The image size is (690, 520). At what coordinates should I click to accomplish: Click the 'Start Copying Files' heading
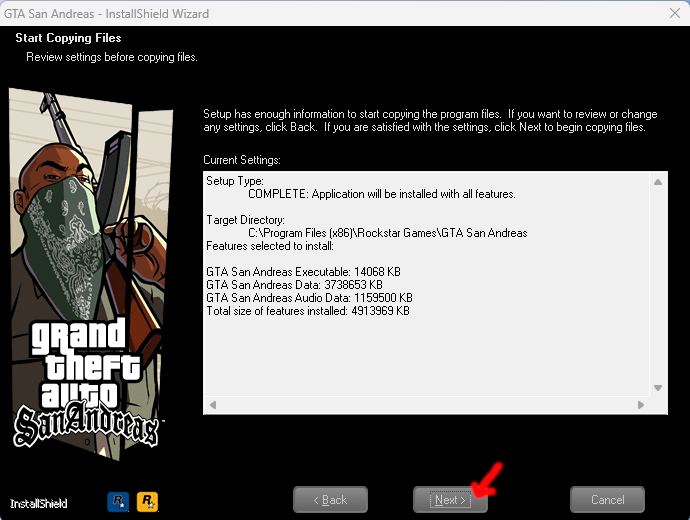coord(68,38)
